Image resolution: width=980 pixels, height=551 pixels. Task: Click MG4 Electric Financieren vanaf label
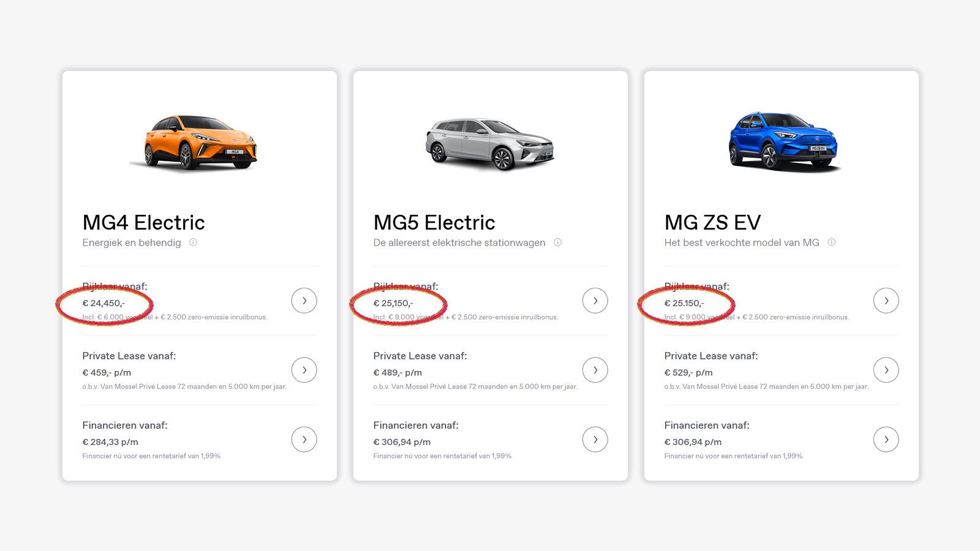click(125, 425)
